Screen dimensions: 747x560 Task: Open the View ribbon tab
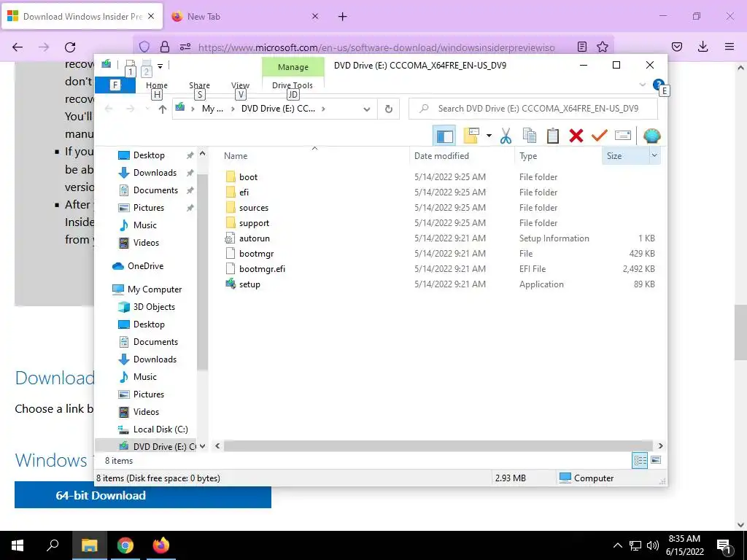pos(240,85)
